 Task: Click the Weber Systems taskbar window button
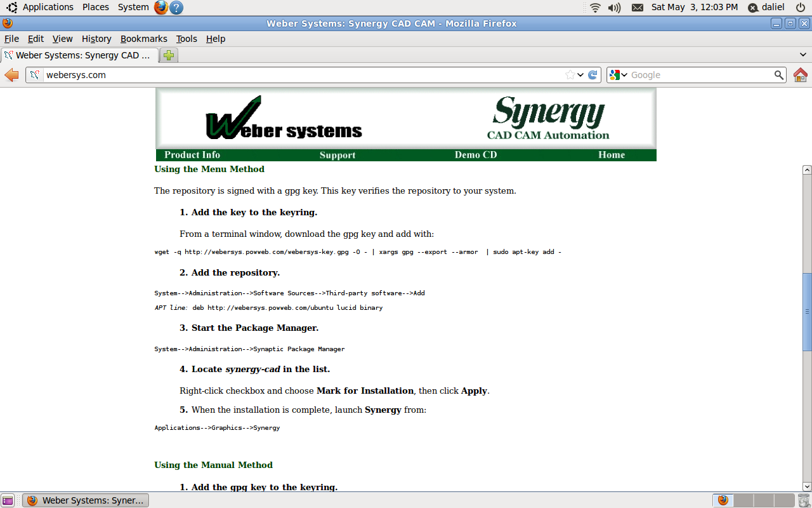[86, 500]
